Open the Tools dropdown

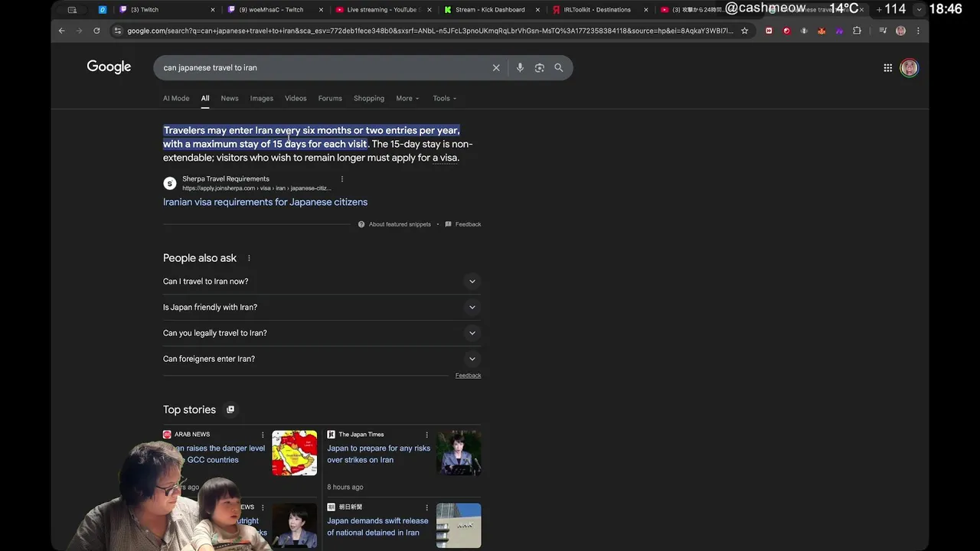pyautogui.click(x=444, y=98)
